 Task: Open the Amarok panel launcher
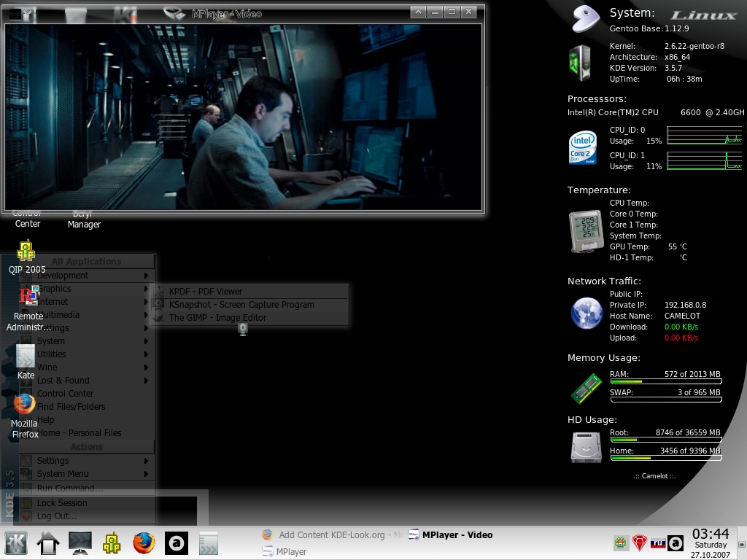177,543
